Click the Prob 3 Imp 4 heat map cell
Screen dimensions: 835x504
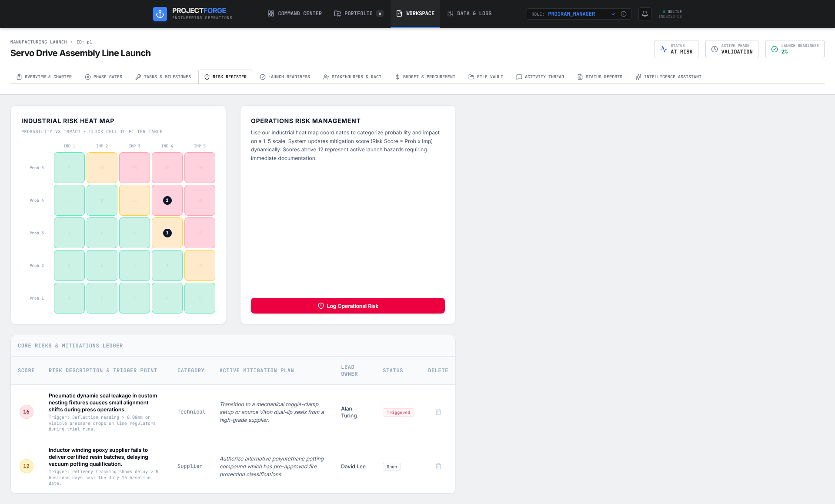pyautogui.click(x=167, y=233)
